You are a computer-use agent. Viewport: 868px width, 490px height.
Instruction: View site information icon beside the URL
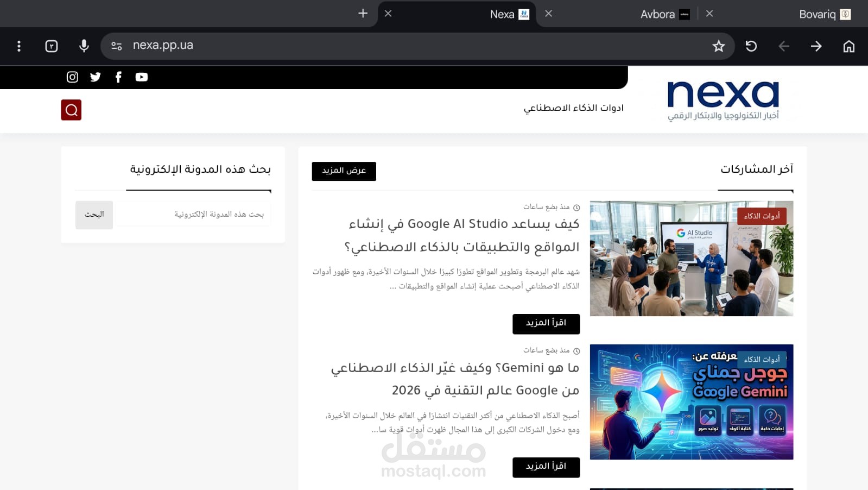[116, 46]
